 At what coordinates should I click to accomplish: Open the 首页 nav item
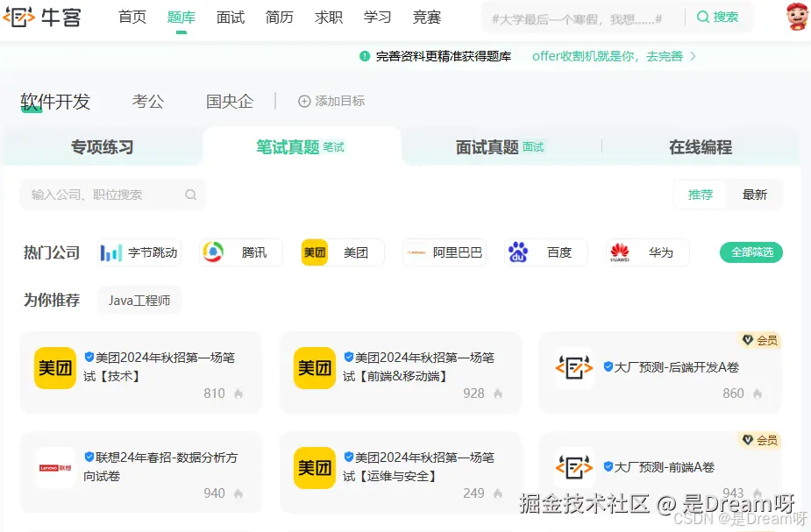(132, 17)
